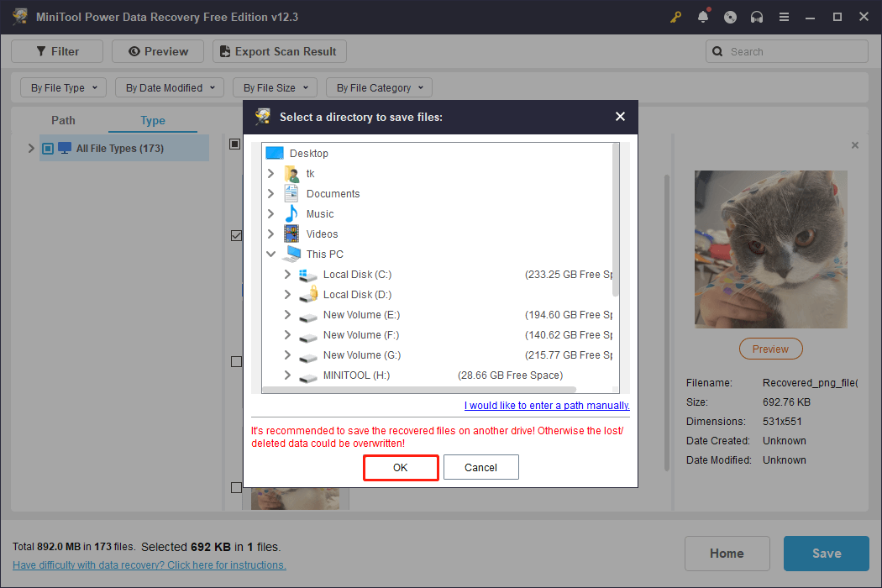Toggle the All File Types checkbox

click(x=48, y=149)
